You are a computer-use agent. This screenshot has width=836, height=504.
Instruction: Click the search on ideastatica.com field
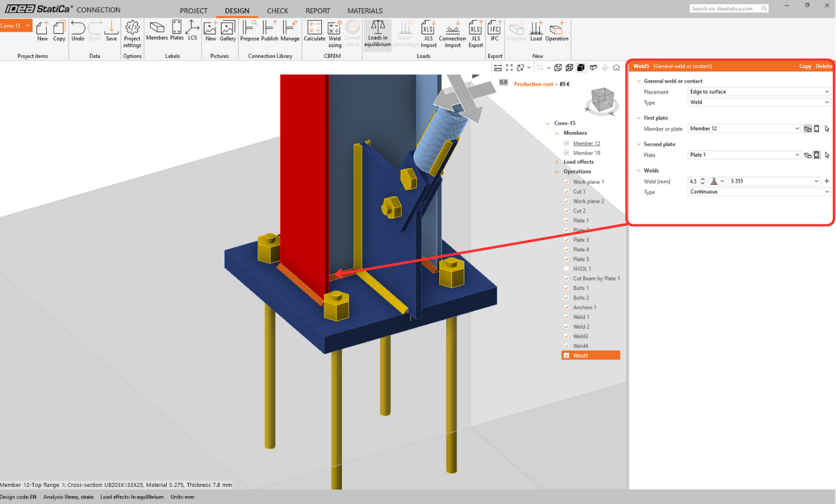[726, 9]
